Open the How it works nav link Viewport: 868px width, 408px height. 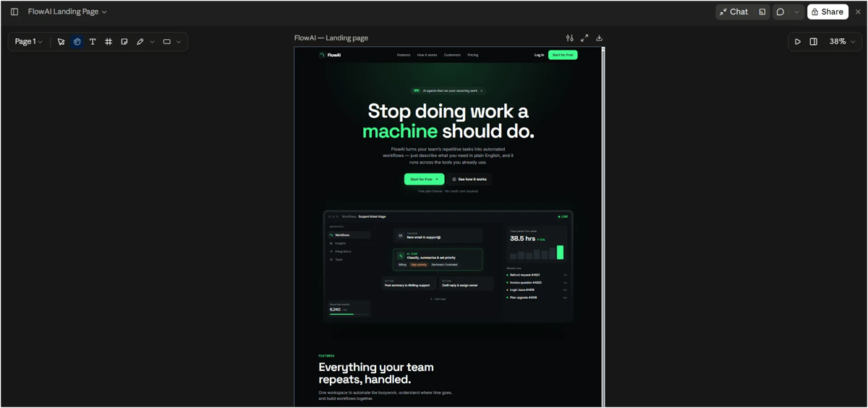427,55
